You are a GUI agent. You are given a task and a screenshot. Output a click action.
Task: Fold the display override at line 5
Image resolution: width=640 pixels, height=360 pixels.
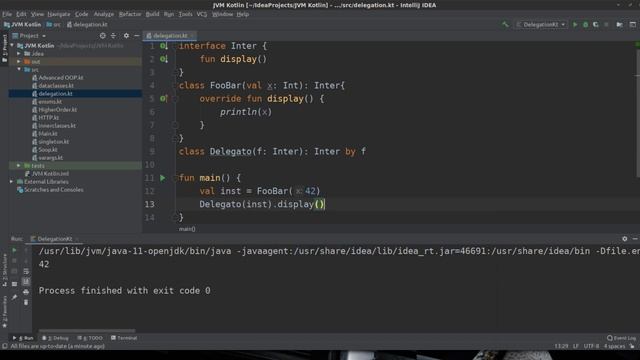coord(175,99)
